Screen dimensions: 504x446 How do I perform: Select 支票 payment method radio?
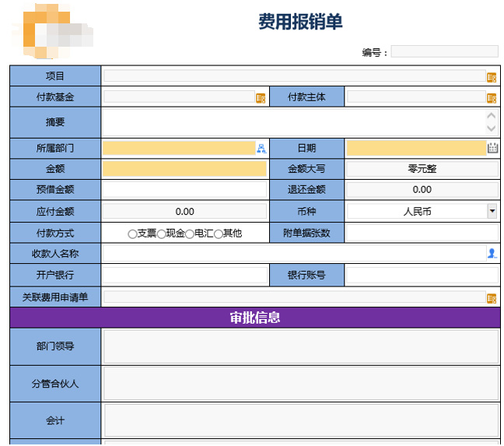pyautogui.click(x=132, y=234)
